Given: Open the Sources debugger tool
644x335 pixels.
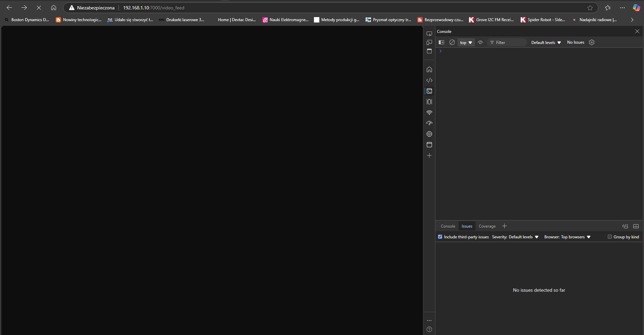Looking at the screenshot, I should [429, 102].
